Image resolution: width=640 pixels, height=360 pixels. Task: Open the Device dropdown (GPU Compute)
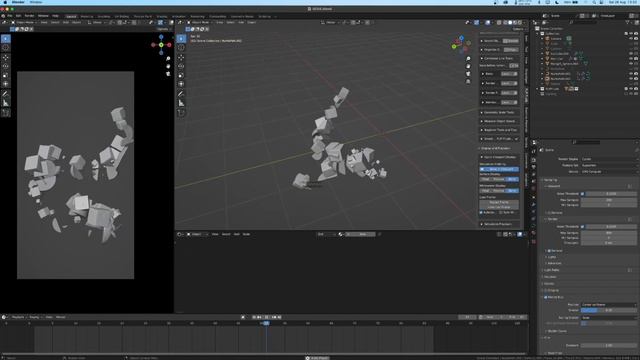coord(609,172)
